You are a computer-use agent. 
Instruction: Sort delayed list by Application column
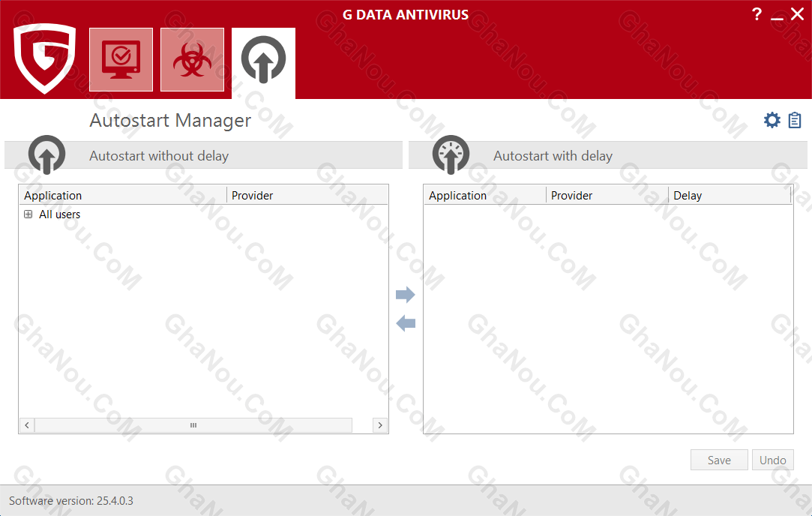[484, 195]
